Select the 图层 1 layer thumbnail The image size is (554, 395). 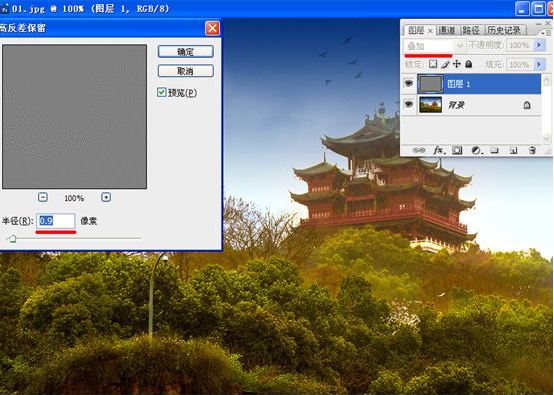tap(430, 84)
